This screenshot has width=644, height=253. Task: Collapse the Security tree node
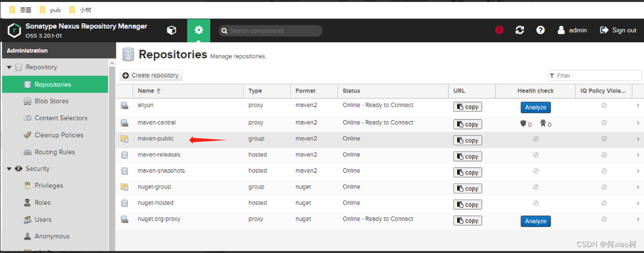tap(9, 169)
